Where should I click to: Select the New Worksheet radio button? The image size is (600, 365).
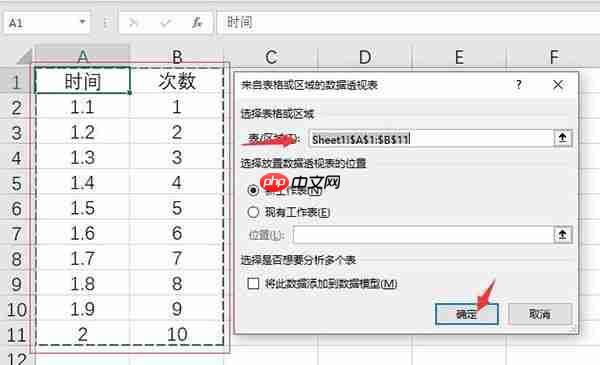253,190
